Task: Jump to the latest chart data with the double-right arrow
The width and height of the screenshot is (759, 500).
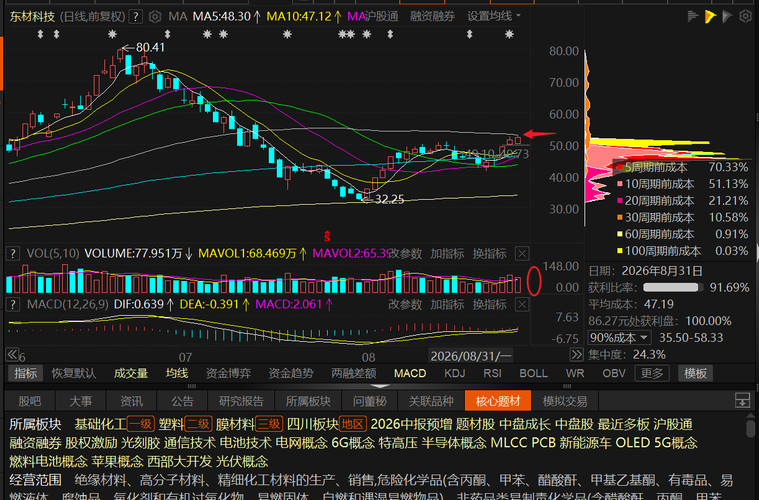Action: pos(576,355)
